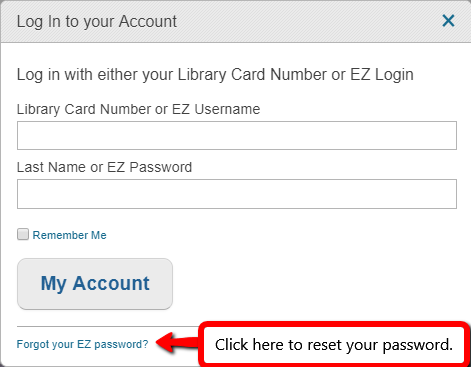Click the Remember Me label text

click(x=69, y=235)
